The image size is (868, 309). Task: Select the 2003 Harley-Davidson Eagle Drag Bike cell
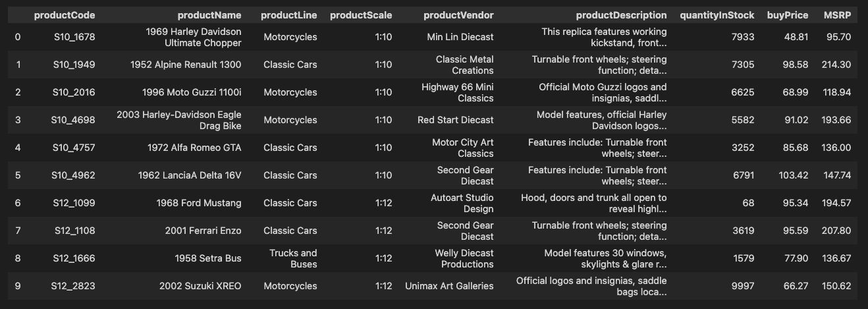click(x=179, y=120)
